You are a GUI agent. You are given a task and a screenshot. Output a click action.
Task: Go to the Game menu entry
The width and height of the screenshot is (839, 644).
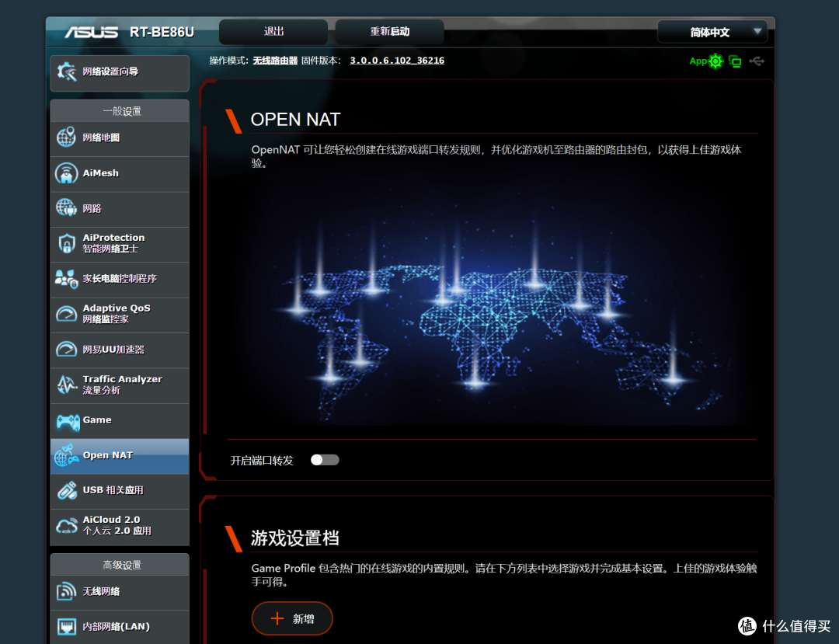coord(120,421)
